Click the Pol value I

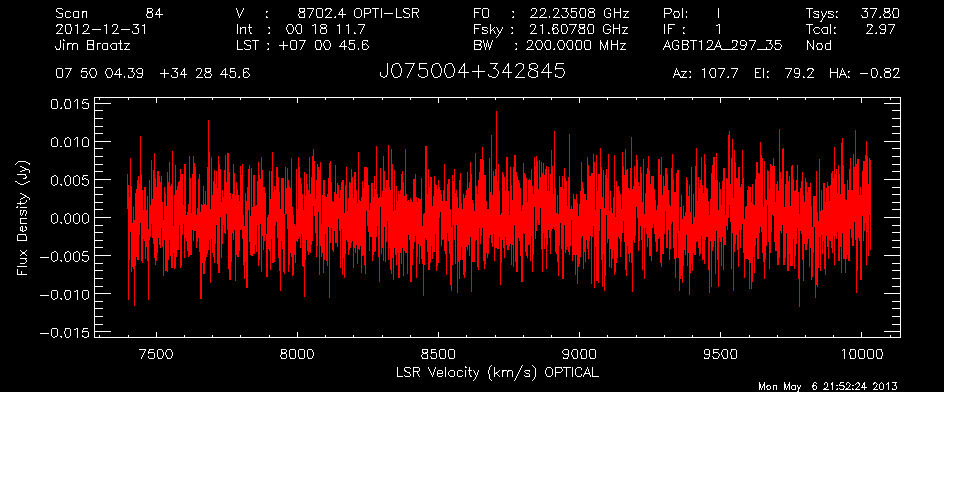(x=718, y=13)
